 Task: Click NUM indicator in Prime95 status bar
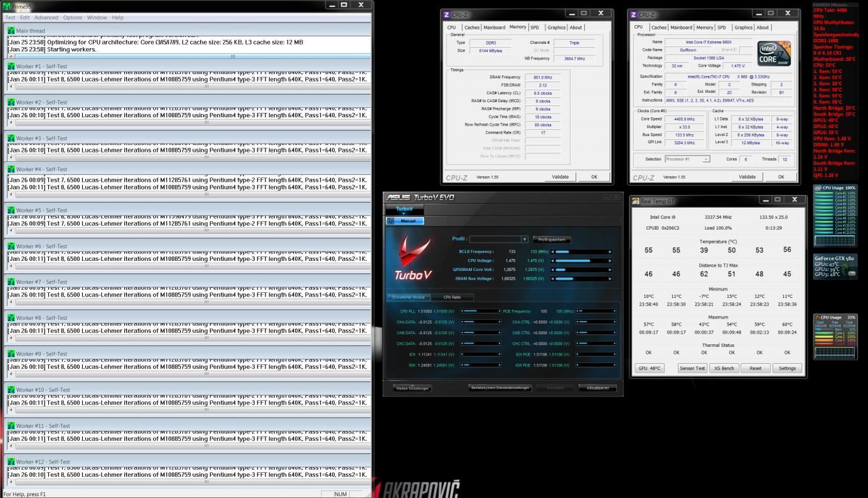341,494
